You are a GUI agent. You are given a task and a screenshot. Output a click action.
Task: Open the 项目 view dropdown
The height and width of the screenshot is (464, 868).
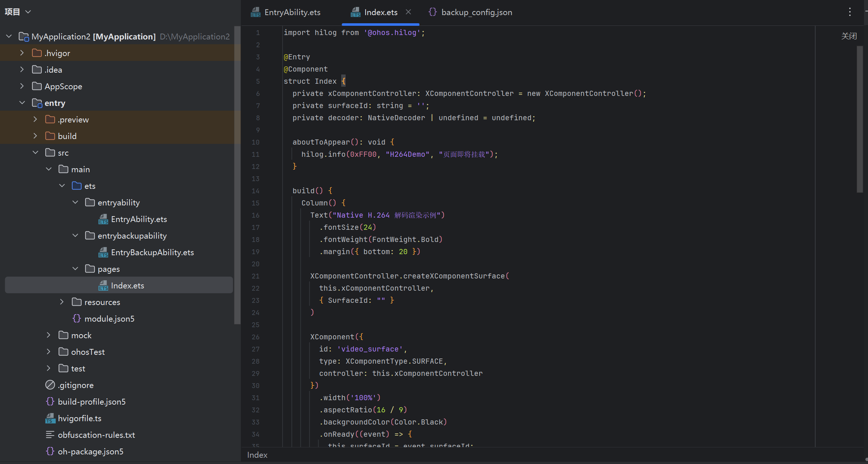point(18,12)
